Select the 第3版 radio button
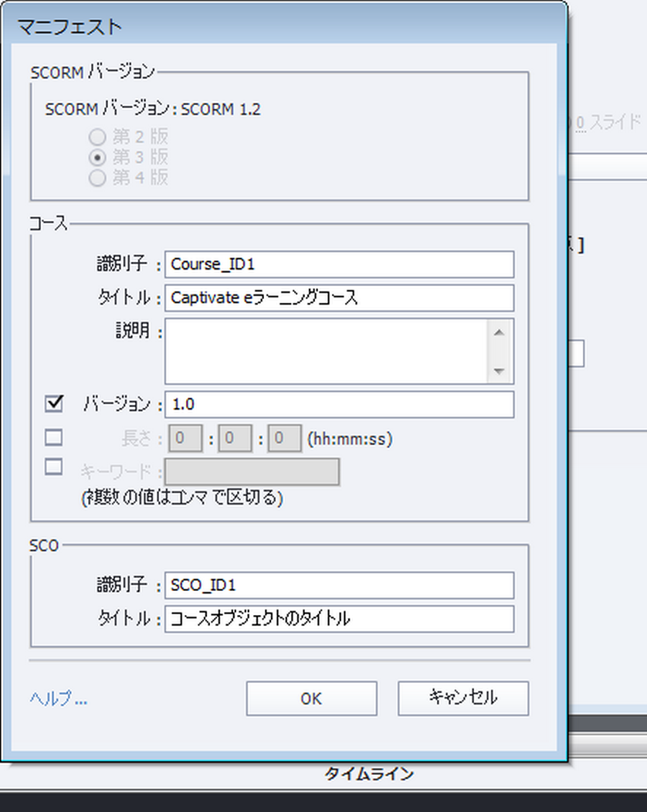This screenshot has width=647, height=812. (97, 158)
